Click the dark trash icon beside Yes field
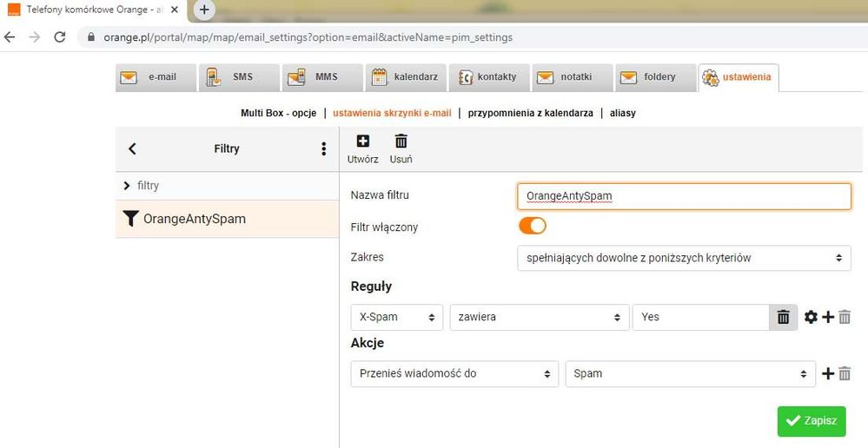This screenshot has height=448, width=868. [x=783, y=317]
